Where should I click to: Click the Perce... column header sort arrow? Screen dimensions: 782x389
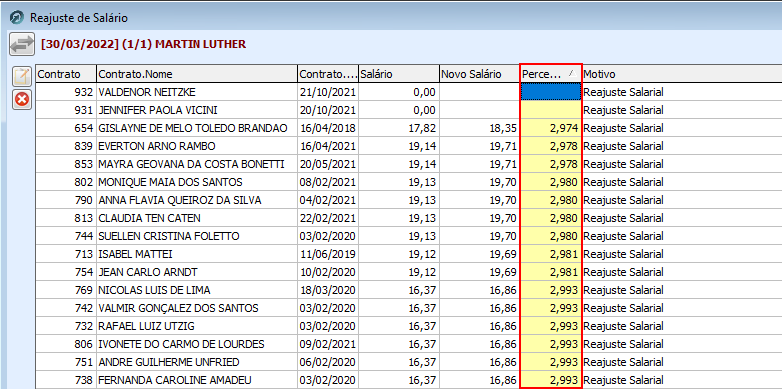tap(572, 74)
